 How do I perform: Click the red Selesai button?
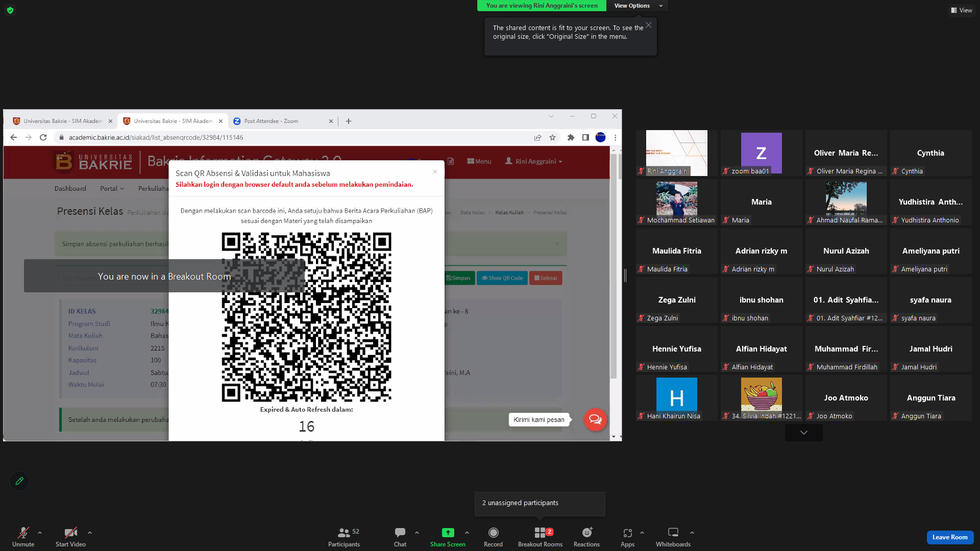546,278
